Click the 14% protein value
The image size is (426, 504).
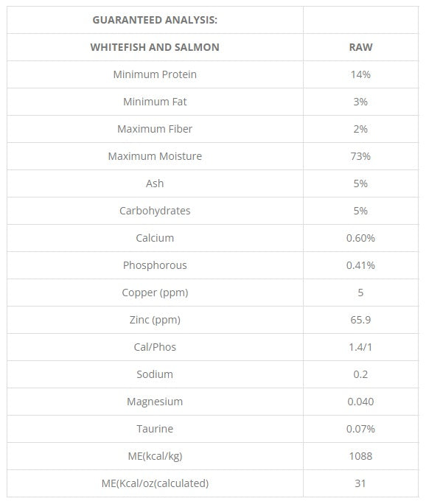360,74
